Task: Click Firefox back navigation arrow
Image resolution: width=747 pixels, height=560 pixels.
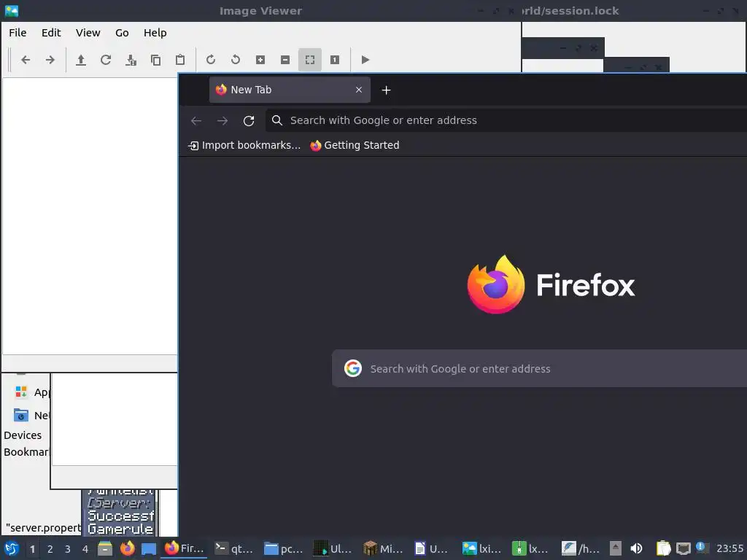Action: pos(196,120)
